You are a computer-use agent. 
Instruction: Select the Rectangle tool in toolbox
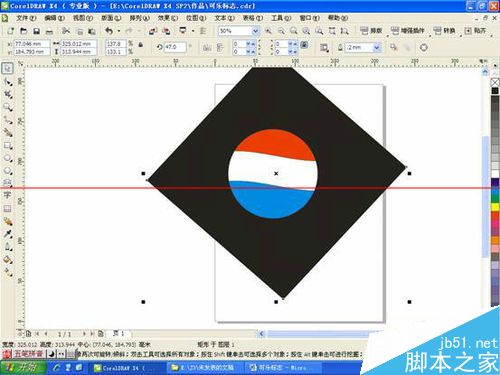[x=7, y=146]
